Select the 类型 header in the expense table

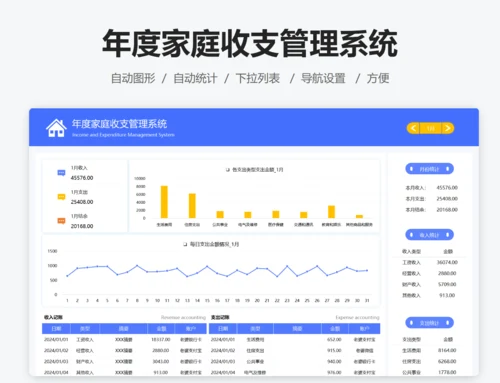pos(255,329)
